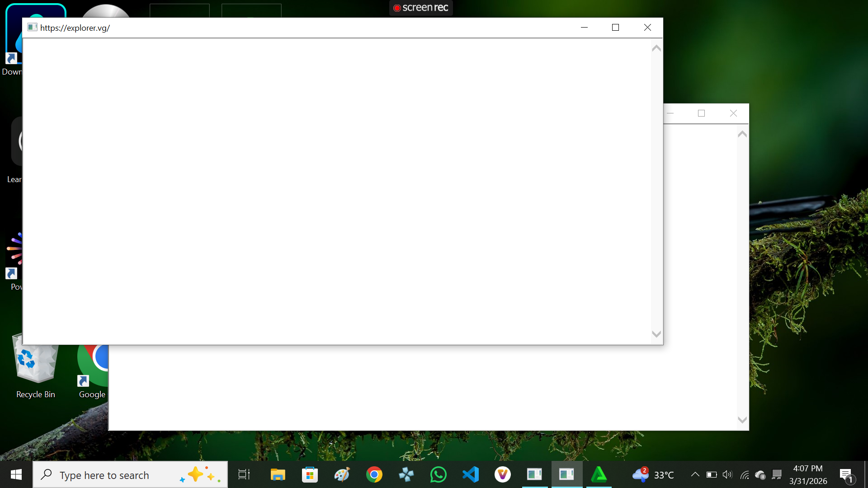This screenshot has width=868, height=488.
Task: Open the Vivaldi-style V app in taskbar
Action: pos(503,474)
